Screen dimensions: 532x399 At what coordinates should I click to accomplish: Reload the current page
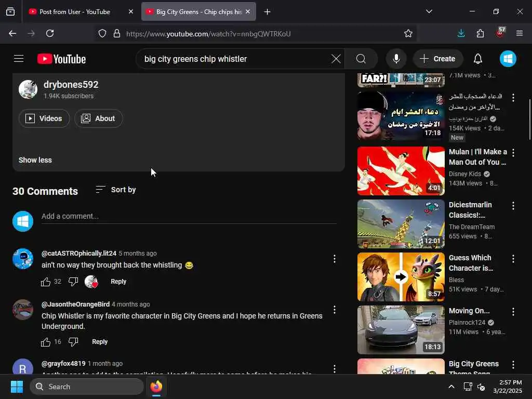tap(50, 33)
